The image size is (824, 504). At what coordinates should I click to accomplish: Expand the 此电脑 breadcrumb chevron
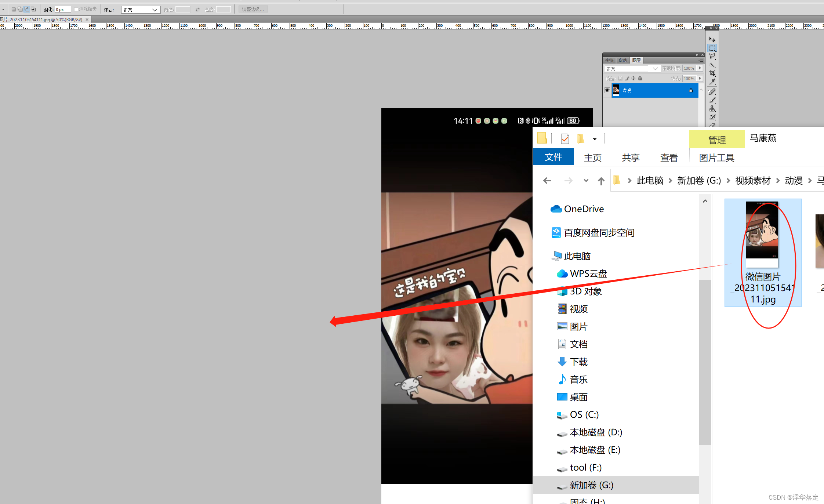coord(670,181)
